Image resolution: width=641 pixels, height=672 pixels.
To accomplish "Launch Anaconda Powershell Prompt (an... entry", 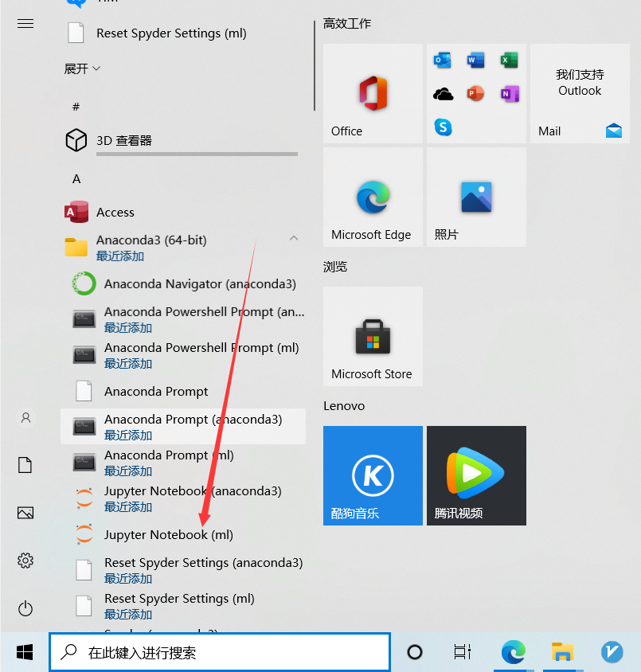I will [182, 319].
